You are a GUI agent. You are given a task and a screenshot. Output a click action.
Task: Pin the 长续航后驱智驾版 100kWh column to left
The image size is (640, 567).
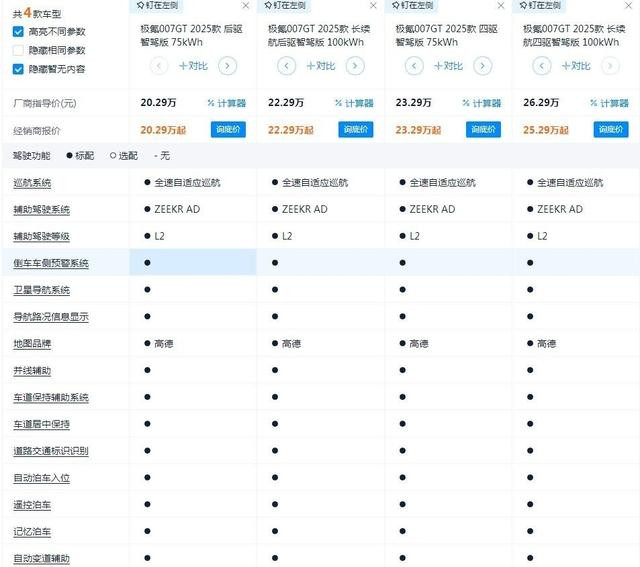pos(285,5)
